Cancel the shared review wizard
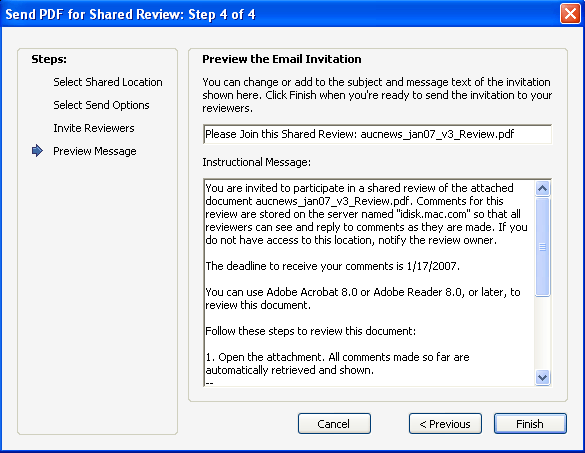The image size is (585, 453). point(334,424)
